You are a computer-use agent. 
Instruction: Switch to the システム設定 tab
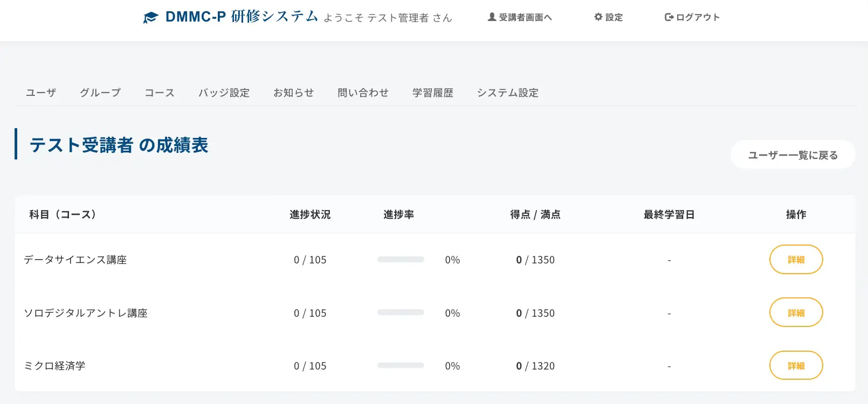click(x=507, y=93)
